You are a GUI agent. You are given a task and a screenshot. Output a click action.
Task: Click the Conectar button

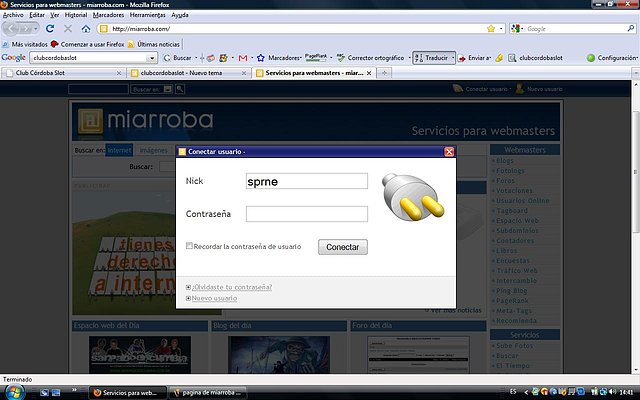click(x=343, y=247)
